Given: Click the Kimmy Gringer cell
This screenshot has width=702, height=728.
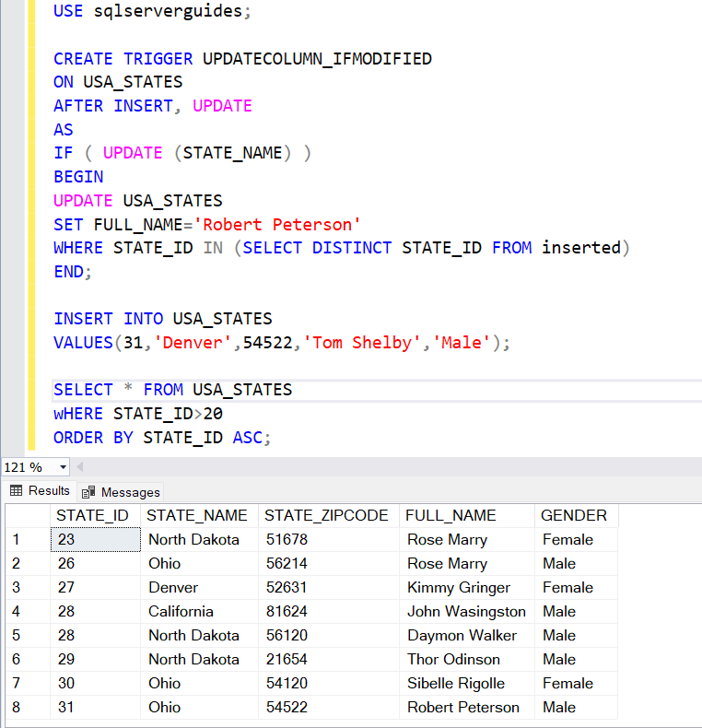Looking at the screenshot, I should tap(466, 587).
